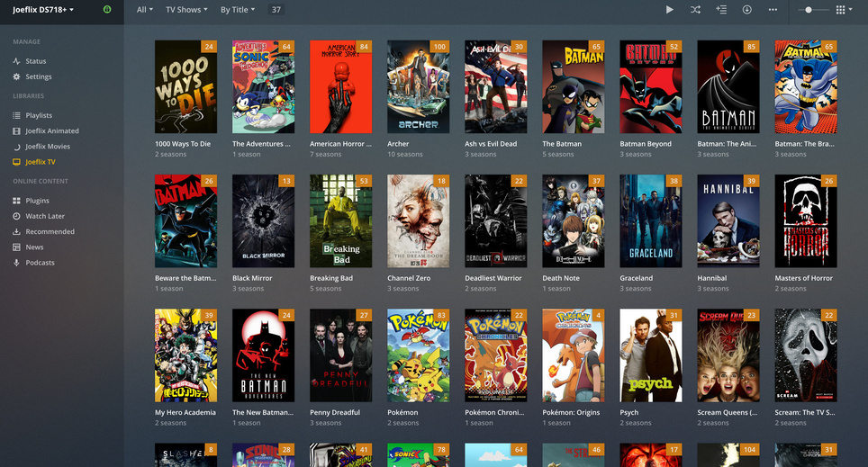Adjust the poster size slider

click(x=813, y=9)
